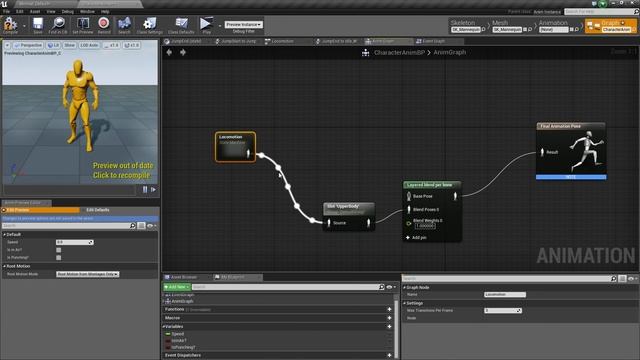Open the Lit view mode dropdown
This screenshot has height=360, width=640.
click(53, 45)
